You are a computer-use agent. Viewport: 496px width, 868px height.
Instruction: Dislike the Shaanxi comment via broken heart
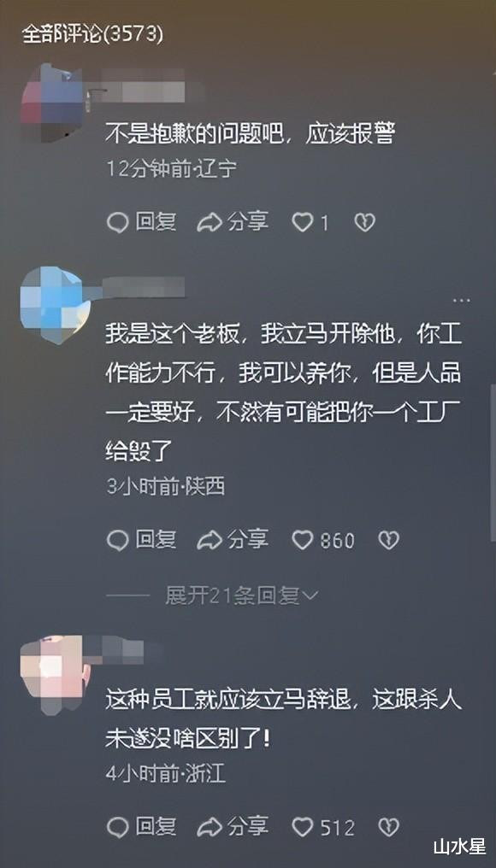(x=388, y=540)
